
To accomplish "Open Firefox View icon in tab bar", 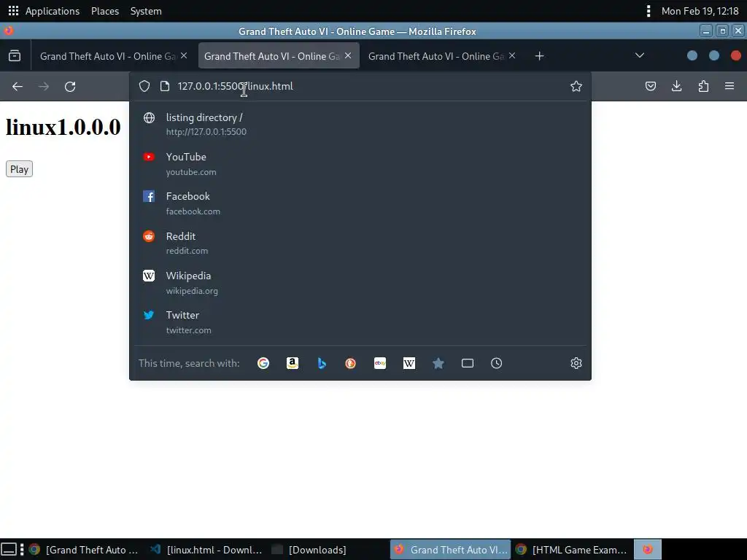I will (15, 55).
